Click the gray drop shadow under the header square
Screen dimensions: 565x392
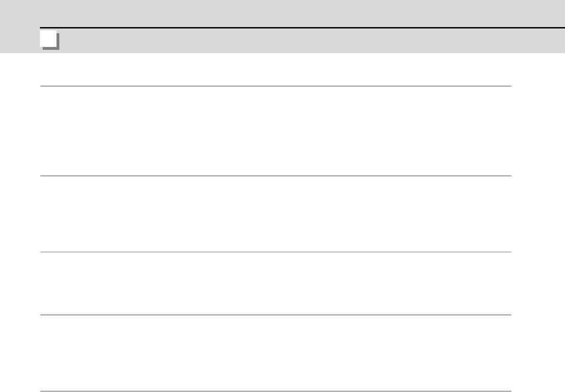pos(51,48)
